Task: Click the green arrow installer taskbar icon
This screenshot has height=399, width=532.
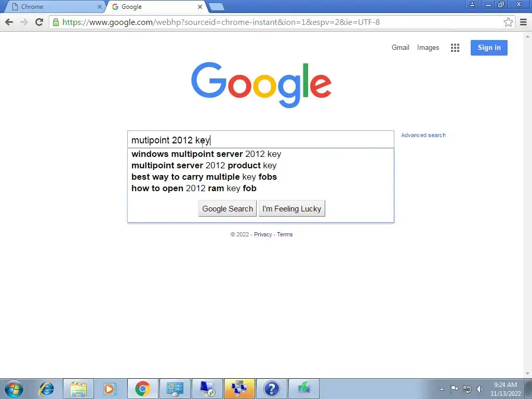Action: 303,389
